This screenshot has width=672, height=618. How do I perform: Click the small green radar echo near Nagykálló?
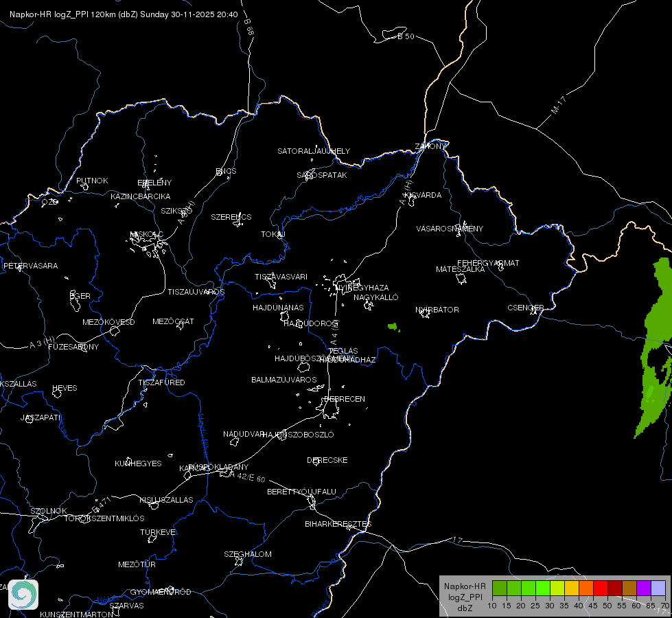pyautogui.click(x=393, y=328)
